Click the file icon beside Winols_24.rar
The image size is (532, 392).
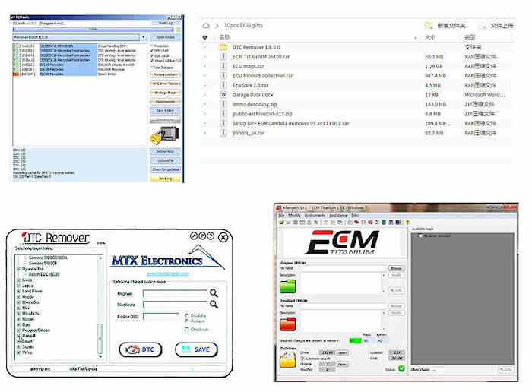click(223, 133)
